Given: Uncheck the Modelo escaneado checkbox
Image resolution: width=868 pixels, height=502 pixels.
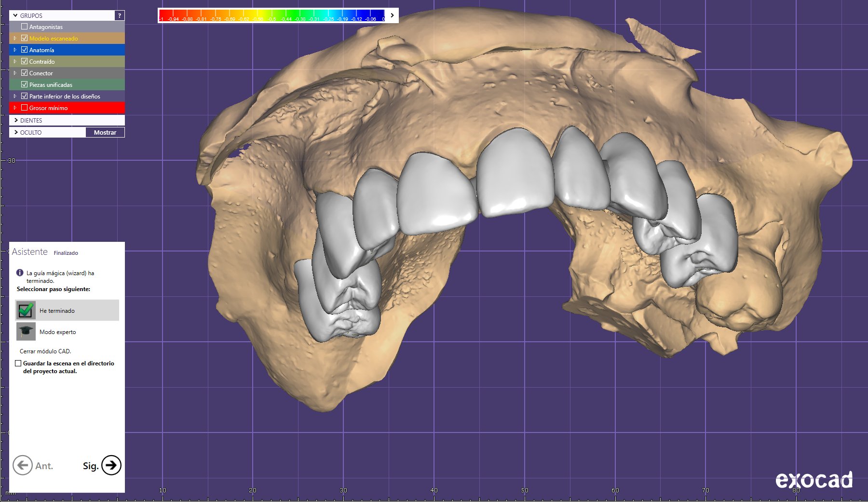Looking at the screenshot, I should coord(24,38).
